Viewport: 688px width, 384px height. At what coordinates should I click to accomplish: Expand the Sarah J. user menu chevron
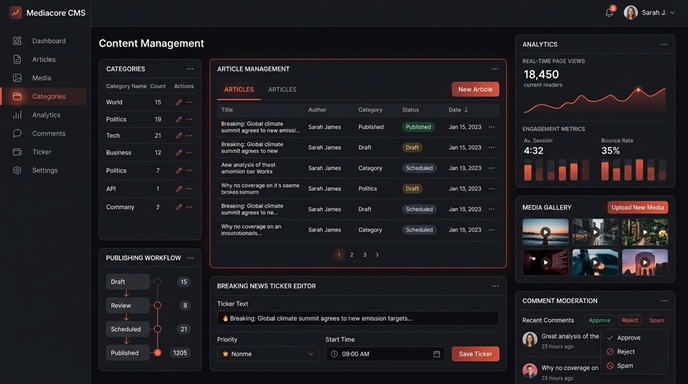point(672,13)
